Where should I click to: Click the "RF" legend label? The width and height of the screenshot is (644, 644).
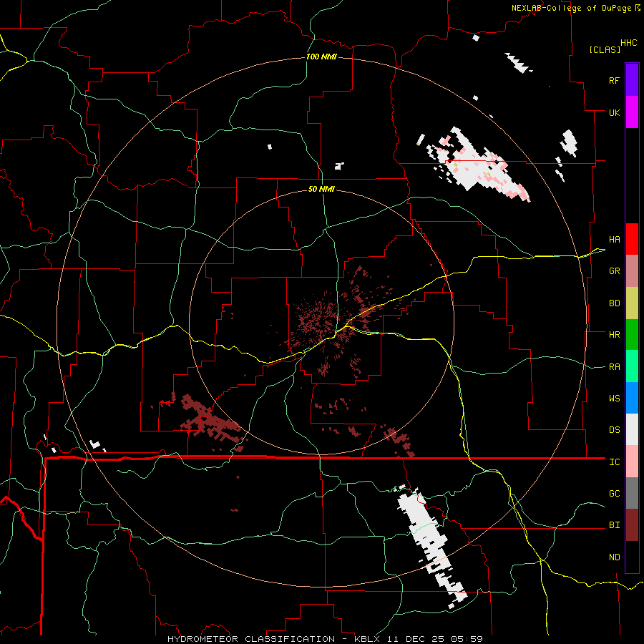(x=615, y=80)
